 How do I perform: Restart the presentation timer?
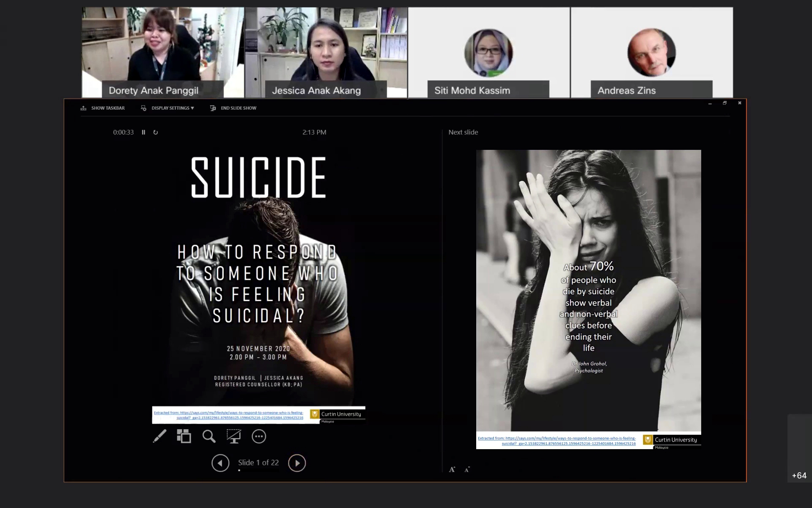[x=156, y=132]
